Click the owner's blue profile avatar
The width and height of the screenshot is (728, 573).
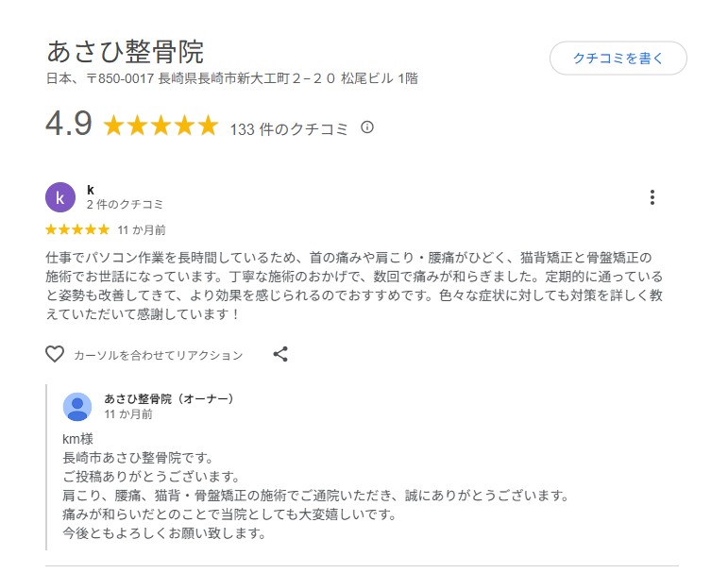[x=77, y=407]
